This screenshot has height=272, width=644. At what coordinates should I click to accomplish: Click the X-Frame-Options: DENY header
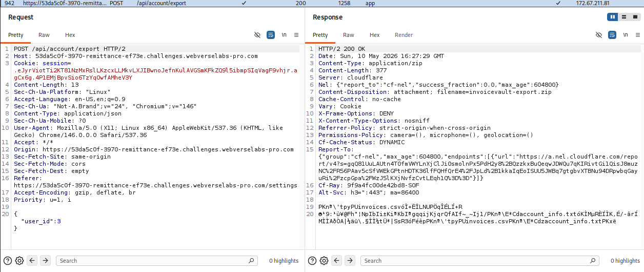[x=357, y=113]
